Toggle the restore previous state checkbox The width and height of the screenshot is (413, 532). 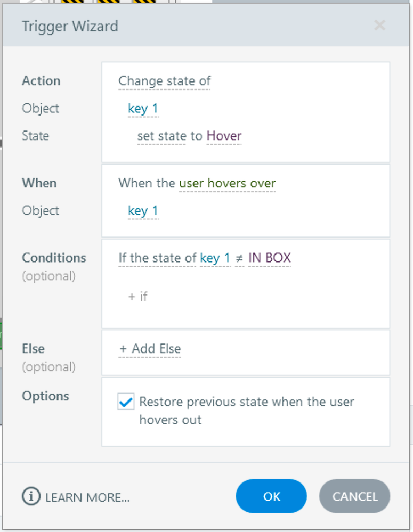pyautogui.click(x=126, y=402)
